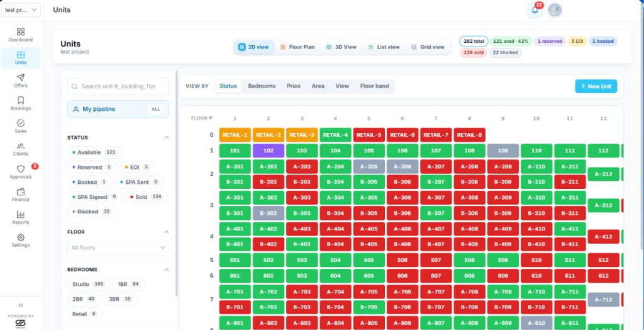Select the purple reserved unit 102
644x330 pixels.
tap(268, 151)
